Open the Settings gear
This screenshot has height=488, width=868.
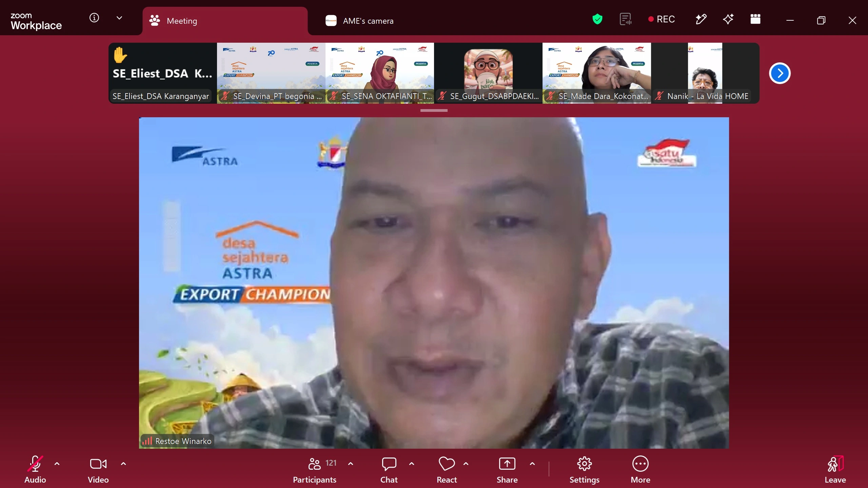pyautogui.click(x=585, y=469)
